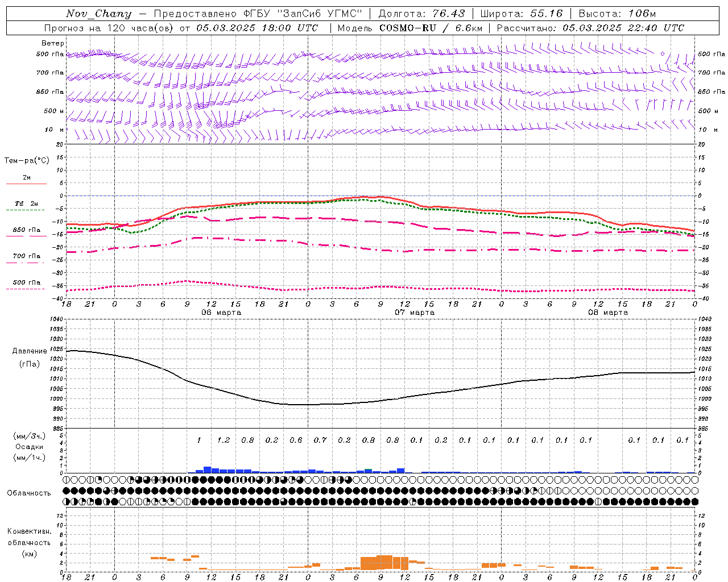This screenshot has width=728, height=582.
Task: Click "Прогноз на 120 часа(ов)" forecast text
Action: pos(109,28)
